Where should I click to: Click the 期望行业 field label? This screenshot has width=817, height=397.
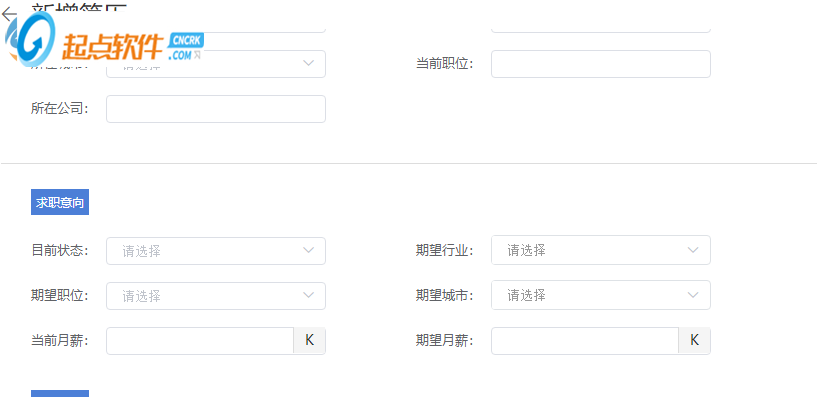[x=444, y=250]
